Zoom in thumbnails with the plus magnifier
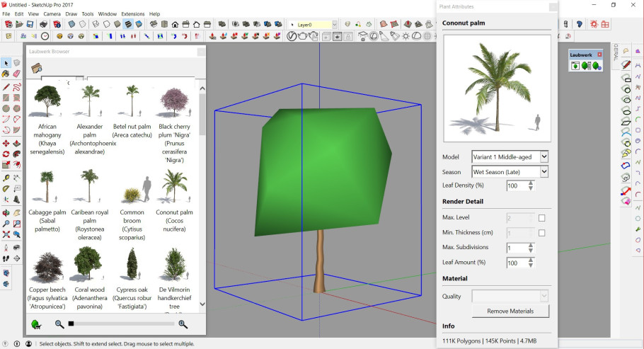644x349 pixels. coord(183,324)
